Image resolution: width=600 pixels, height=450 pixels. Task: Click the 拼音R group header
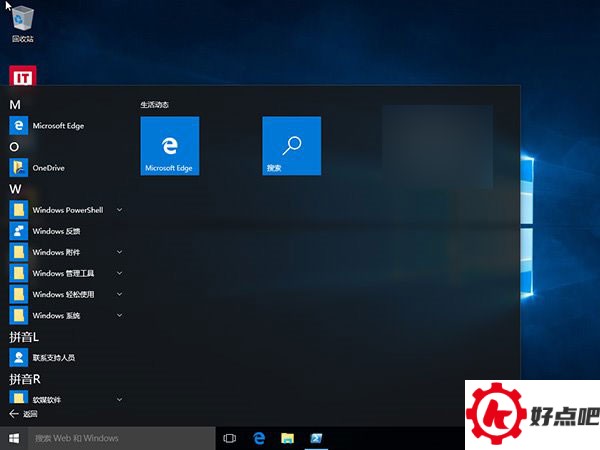click(x=24, y=379)
